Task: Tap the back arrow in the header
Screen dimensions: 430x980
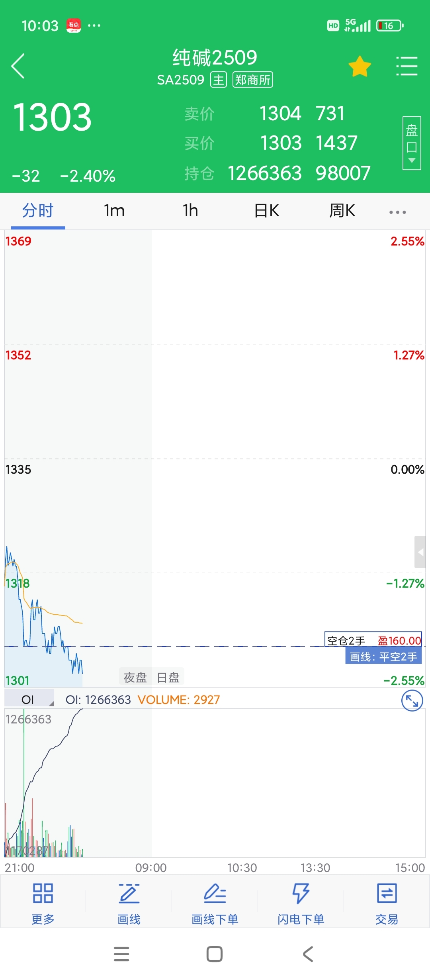Action: pos(18,66)
